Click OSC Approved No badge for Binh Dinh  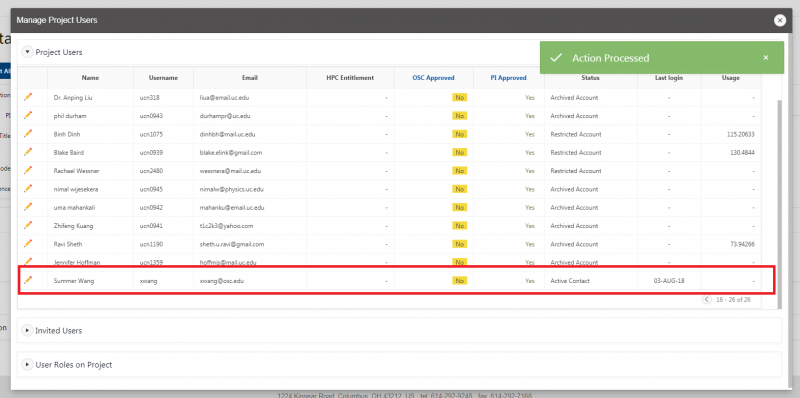[x=459, y=134]
